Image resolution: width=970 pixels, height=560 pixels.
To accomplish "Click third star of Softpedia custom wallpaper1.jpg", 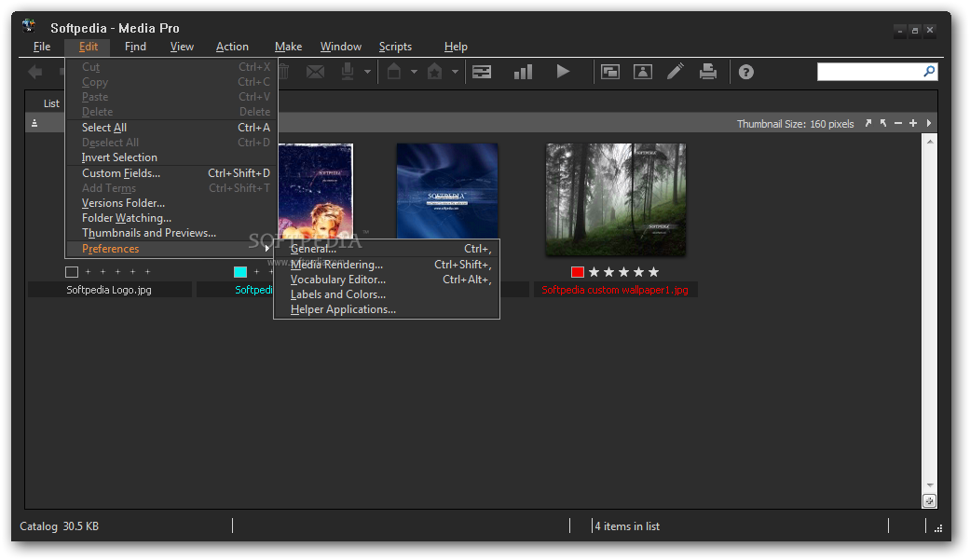I will point(623,272).
